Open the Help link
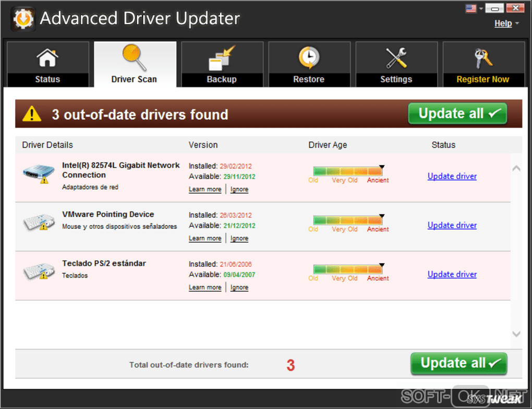Image resolution: width=532 pixels, height=409 pixels. point(503,23)
